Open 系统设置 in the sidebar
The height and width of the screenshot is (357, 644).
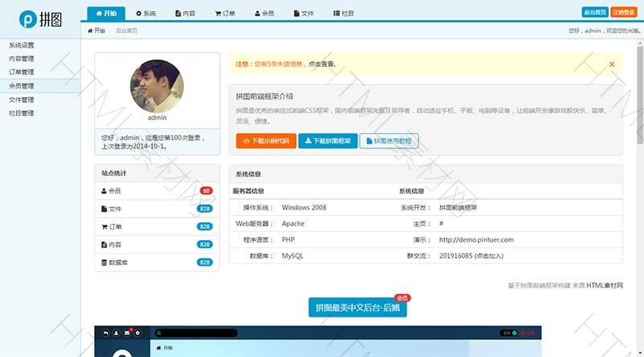pos(22,45)
